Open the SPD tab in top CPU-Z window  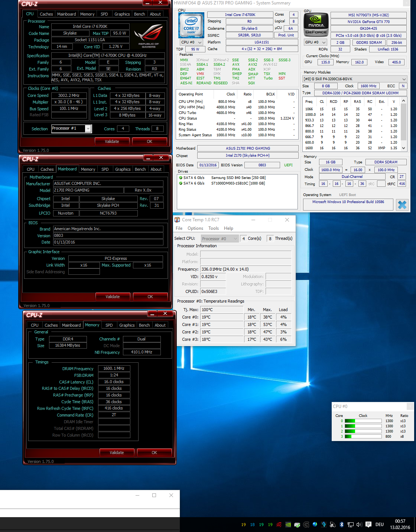[x=104, y=14]
